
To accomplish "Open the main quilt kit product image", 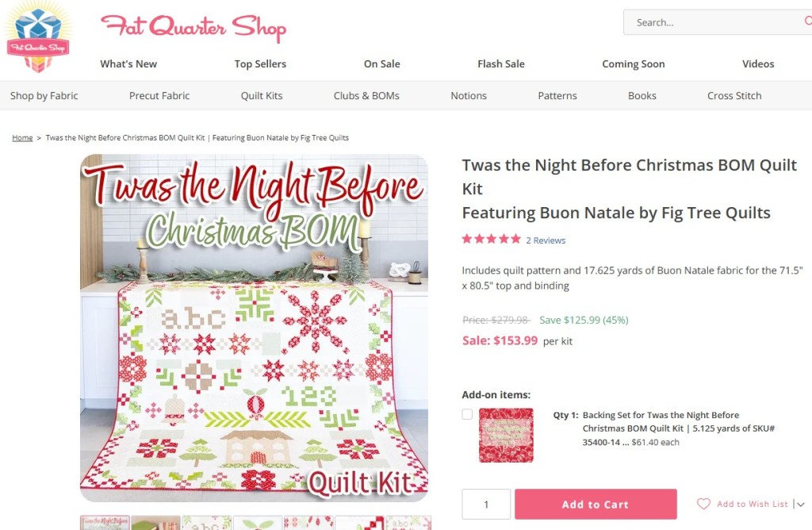I will (255, 328).
